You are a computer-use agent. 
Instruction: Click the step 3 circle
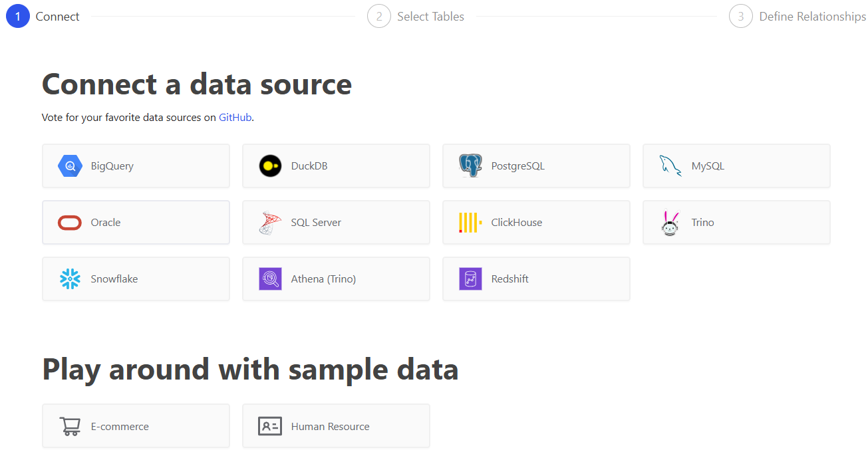pos(741,17)
